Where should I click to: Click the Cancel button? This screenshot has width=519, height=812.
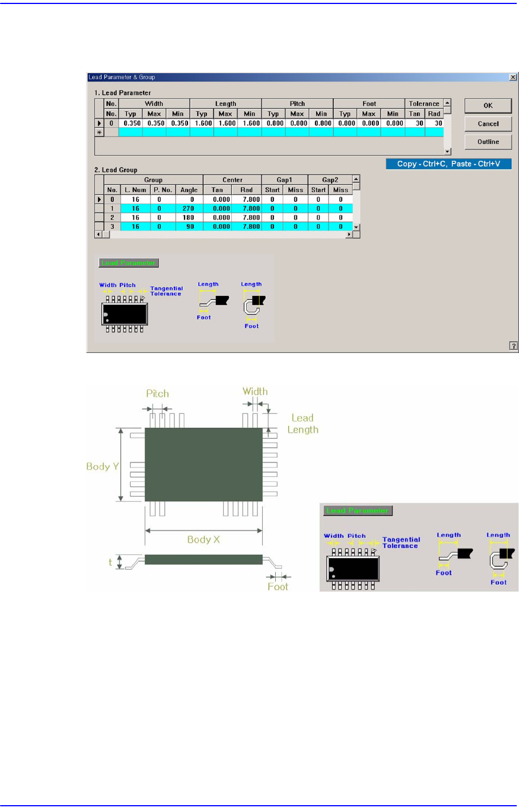click(x=488, y=124)
